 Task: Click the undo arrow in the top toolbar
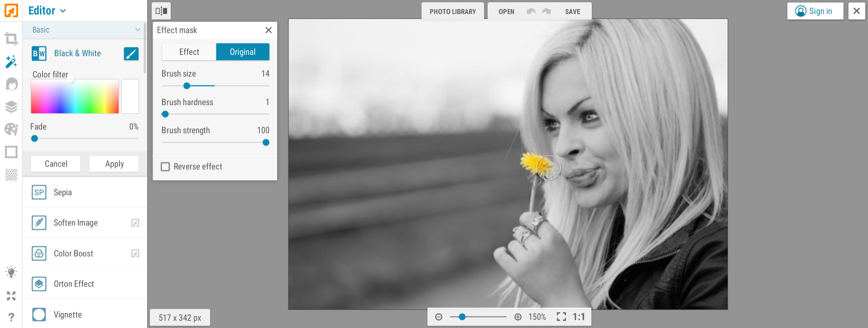[531, 11]
